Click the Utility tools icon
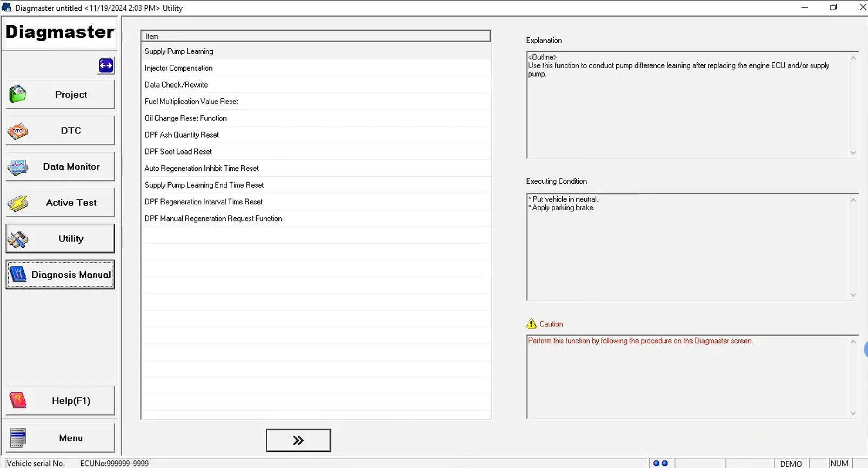The image size is (868, 468). point(18,239)
